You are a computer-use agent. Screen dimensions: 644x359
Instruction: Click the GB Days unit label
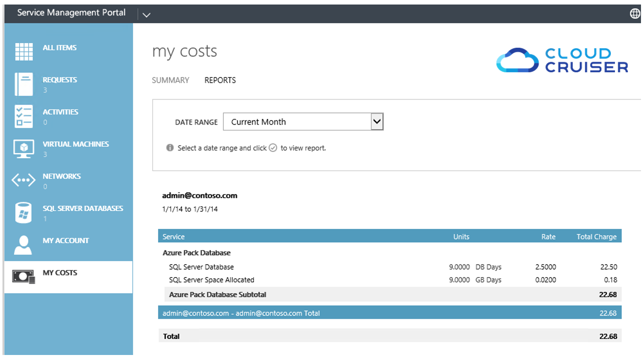pos(488,280)
